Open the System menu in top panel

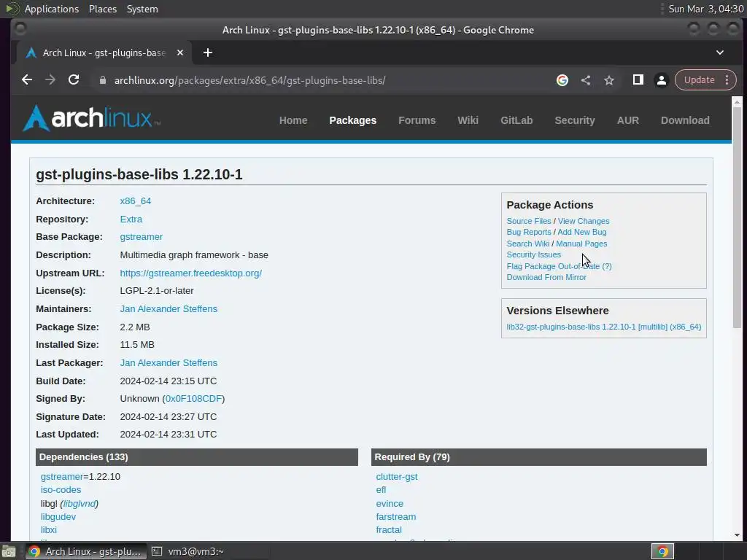click(142, 9)
